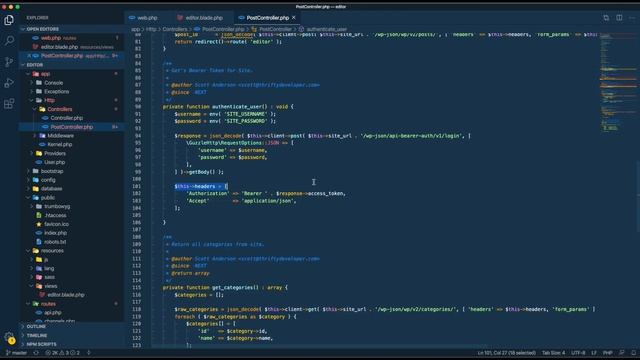Expand the Providers folder
The image size is (640, 360).
pyautogui.click(x=55, y=153)
